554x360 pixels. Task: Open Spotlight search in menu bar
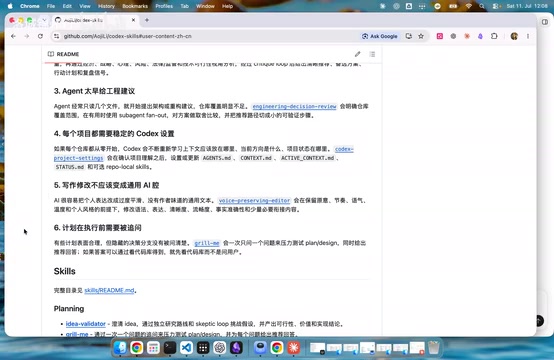pyautogui.click(x=482, y=6)
